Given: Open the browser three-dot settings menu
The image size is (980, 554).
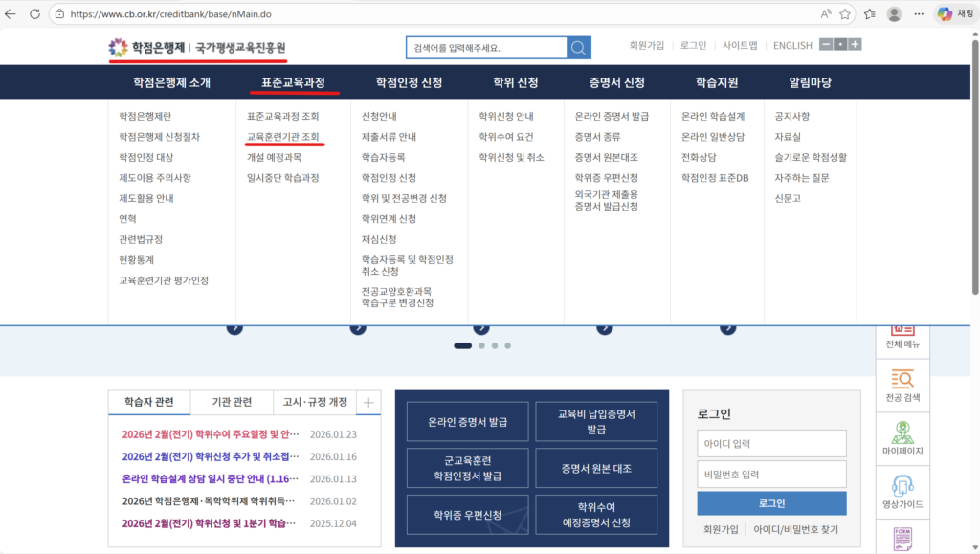Looking at the screenshot, I should tap(920, 14).
